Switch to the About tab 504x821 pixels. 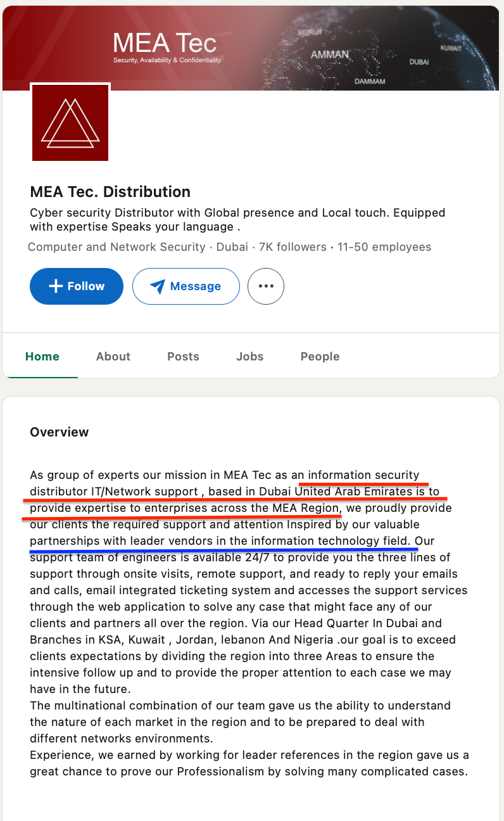click(x=113, y=357)
